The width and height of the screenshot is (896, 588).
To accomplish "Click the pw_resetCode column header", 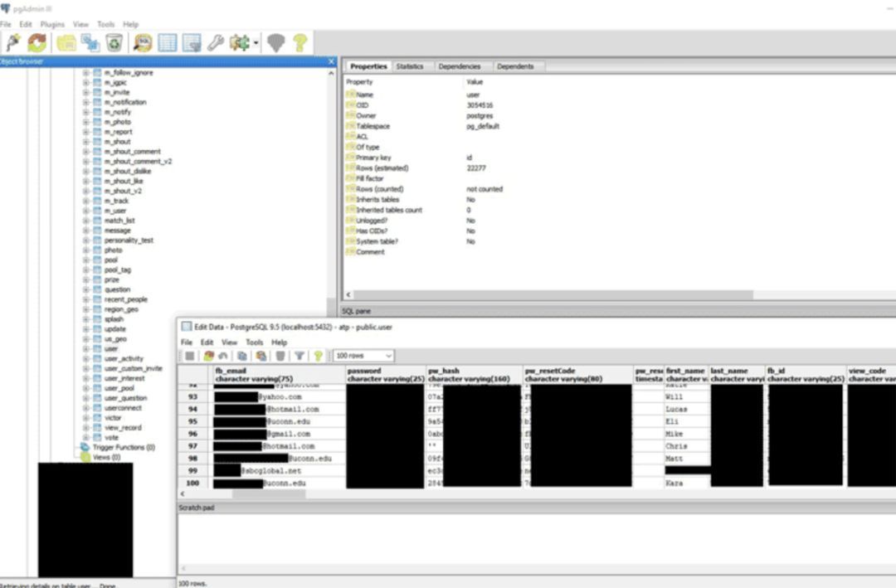I will click(577, 375).
